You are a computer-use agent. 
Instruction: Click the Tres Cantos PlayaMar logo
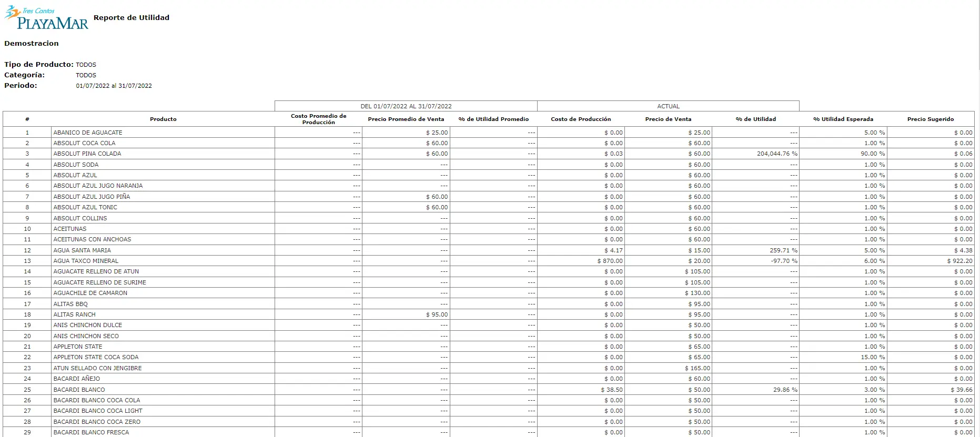point(46,18)
